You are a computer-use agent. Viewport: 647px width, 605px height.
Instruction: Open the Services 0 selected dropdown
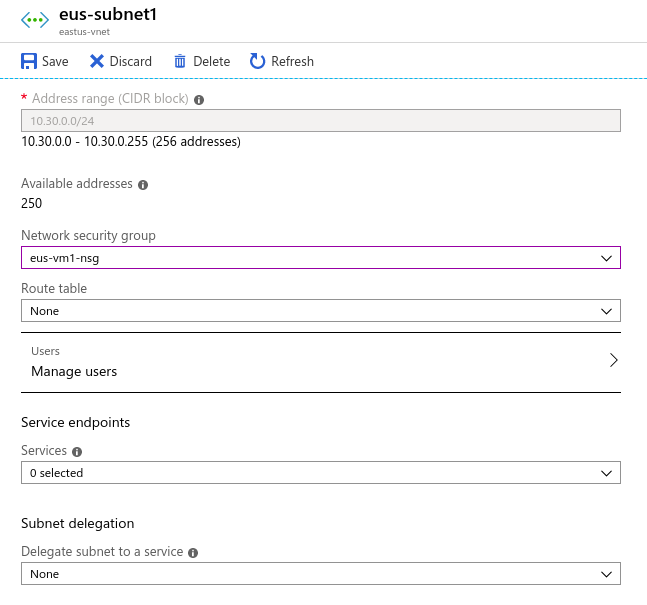pyautogui.click(x=321, y=473)
